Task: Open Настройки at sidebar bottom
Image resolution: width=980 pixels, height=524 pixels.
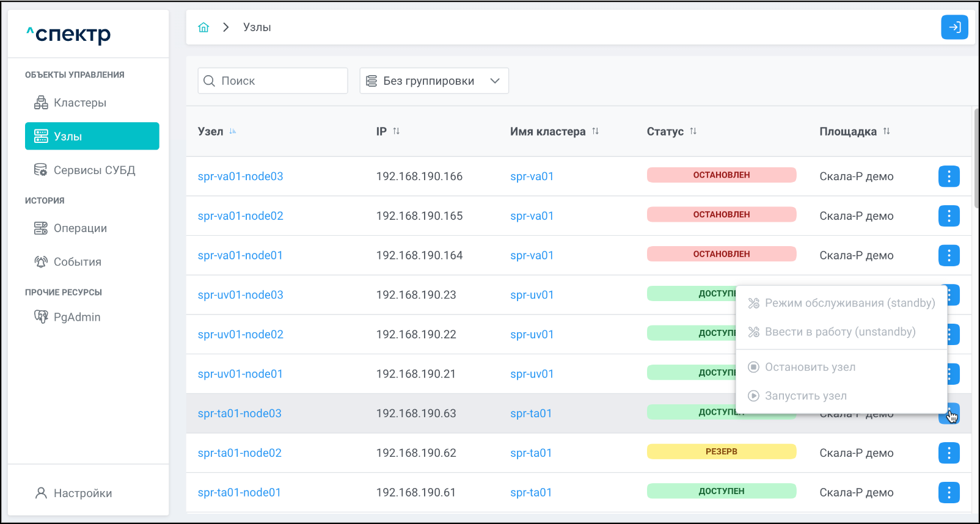Action: [82, 493]
